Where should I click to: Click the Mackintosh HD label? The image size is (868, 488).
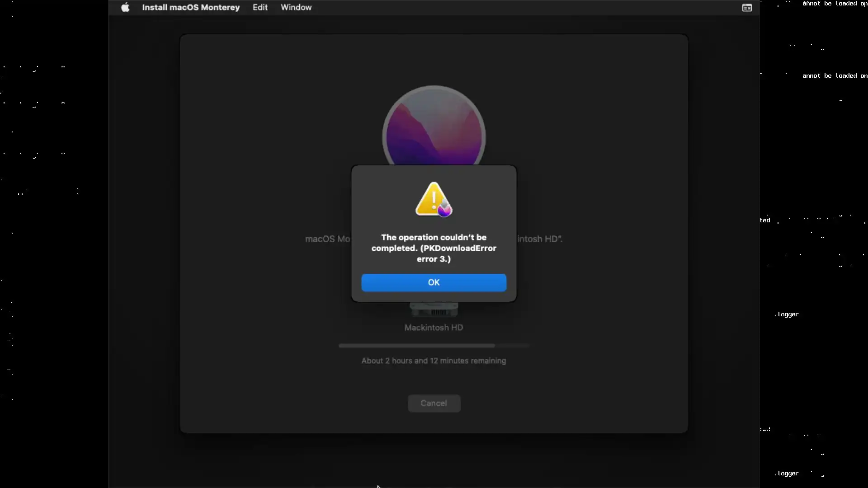pos(434,328)
